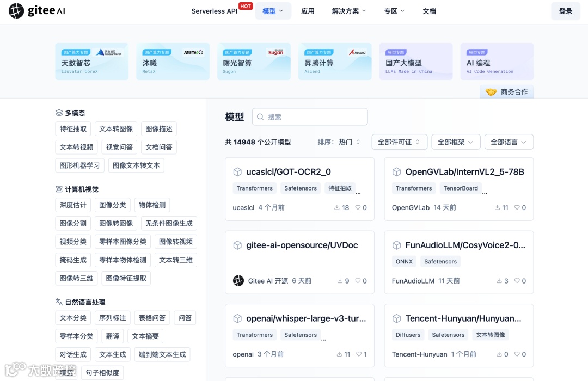Like the whisper-large-v3 model via heart icon

[x=358, y=354]
